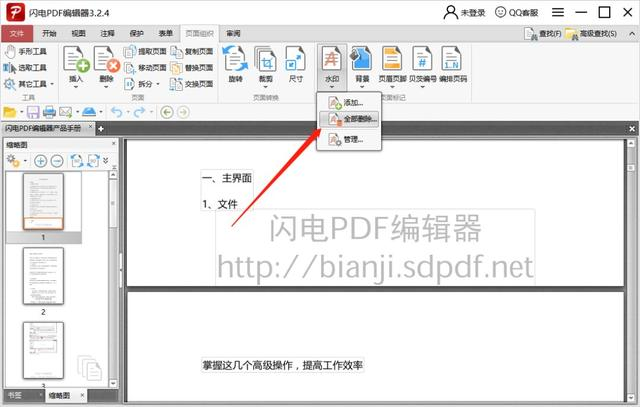Viewport: 640px width, 407px height.
Task: Switch to the 表单 ribbon tab
Action: [165, 33]
